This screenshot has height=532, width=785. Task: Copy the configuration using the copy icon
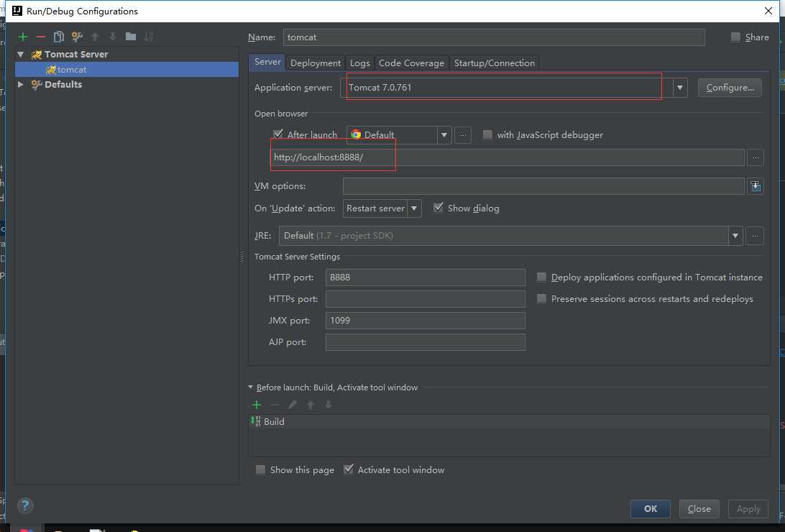[58, 37]
